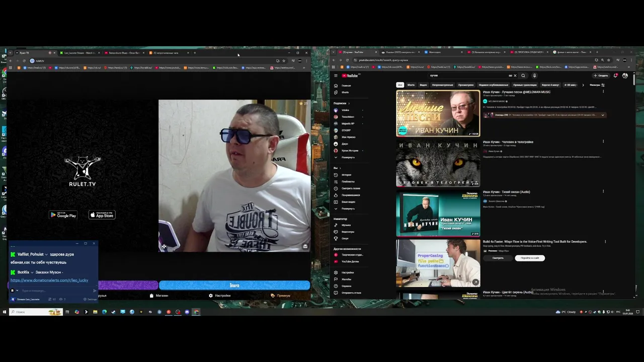This screenshot has width=644, height=362.
Task: Open Плейлисты in YouTube sidebar
Action: click(x=347, y=182)
